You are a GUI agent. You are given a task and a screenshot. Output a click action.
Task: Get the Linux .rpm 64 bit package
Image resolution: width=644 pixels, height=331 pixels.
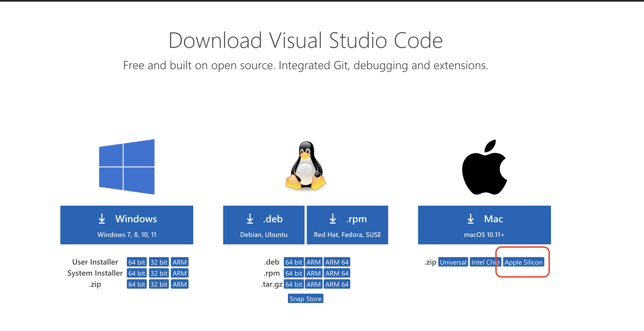(293, 273)
